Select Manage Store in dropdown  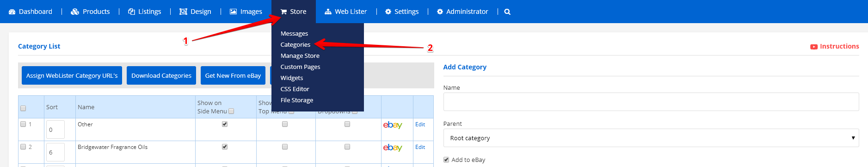tap(300, 56)
